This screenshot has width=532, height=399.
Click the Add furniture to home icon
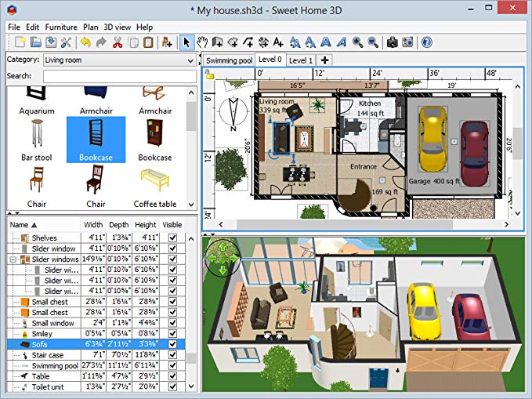(x=167, y=42)
